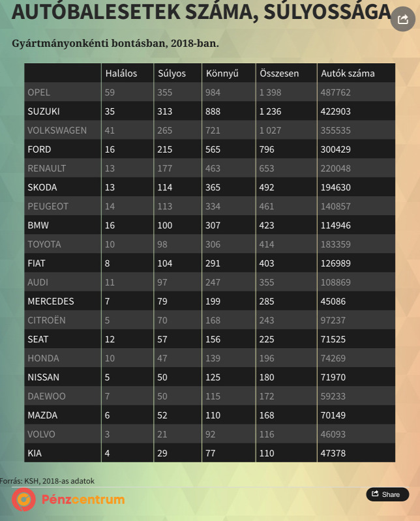420x521 pixels.
Task: Click the MERCEDES row label
Action: click(x=51, y=301)
